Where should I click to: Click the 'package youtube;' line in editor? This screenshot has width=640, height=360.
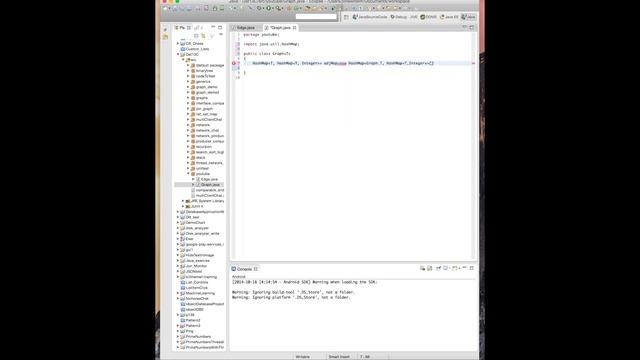[x=261, y=35]
